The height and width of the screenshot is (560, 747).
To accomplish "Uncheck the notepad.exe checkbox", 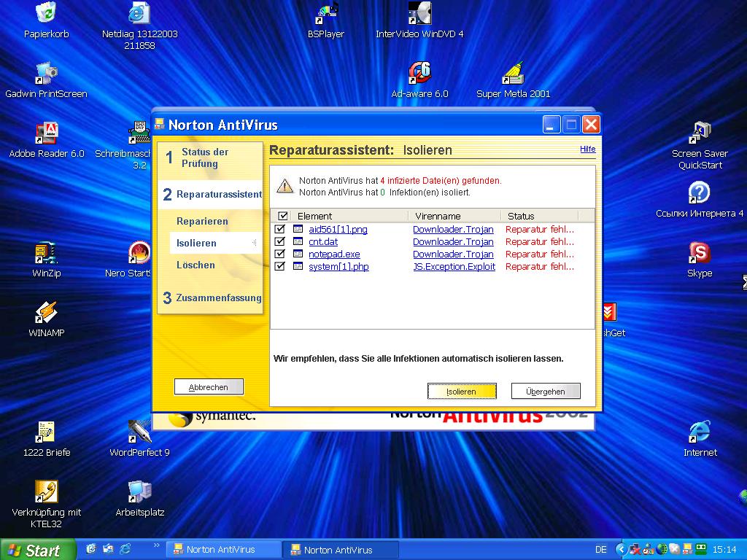I will coord(279,254).
